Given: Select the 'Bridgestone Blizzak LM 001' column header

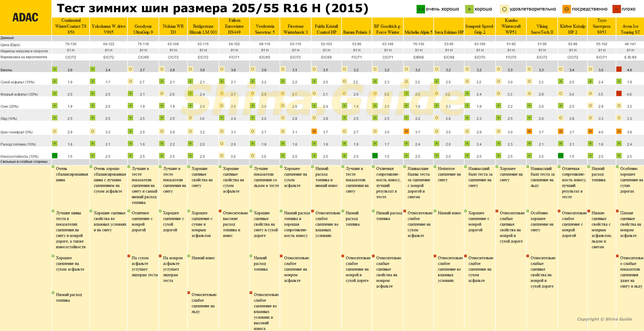Looking at the screenshot, I should point(203,26).
